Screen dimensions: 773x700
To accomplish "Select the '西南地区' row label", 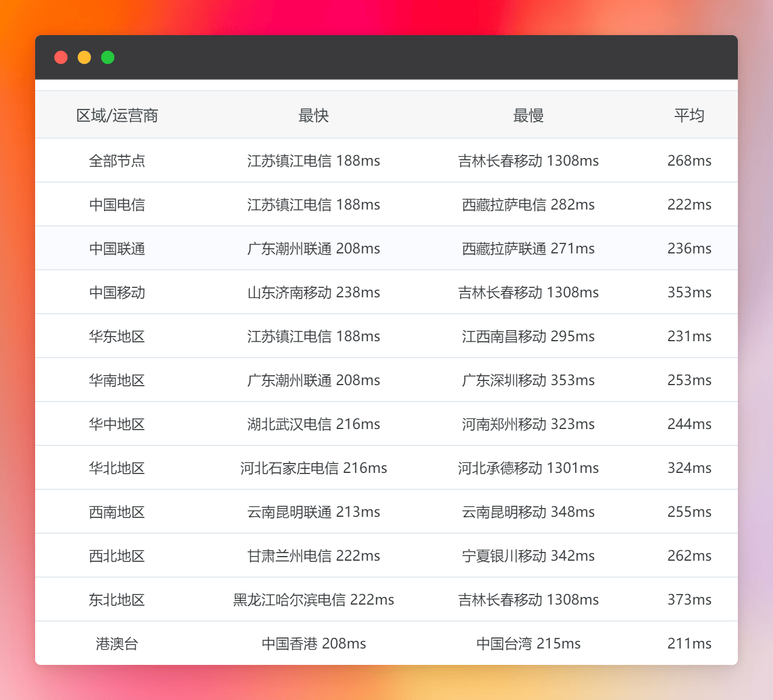I will pyautogui.click(x=117, y=512).
